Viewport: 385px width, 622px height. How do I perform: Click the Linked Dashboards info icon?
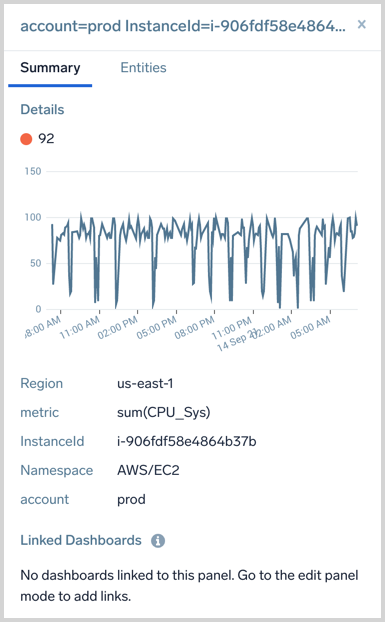tap(158, 540)
